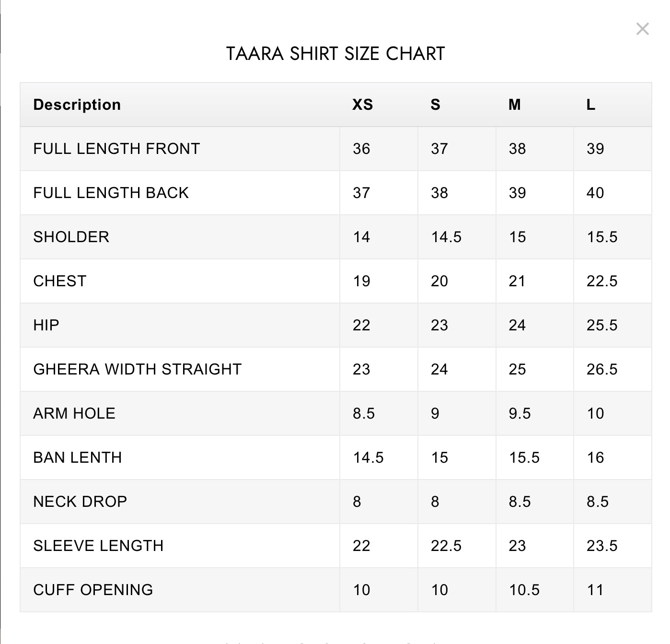
Task: Select the S column header
Action: (x=435, y=105)
